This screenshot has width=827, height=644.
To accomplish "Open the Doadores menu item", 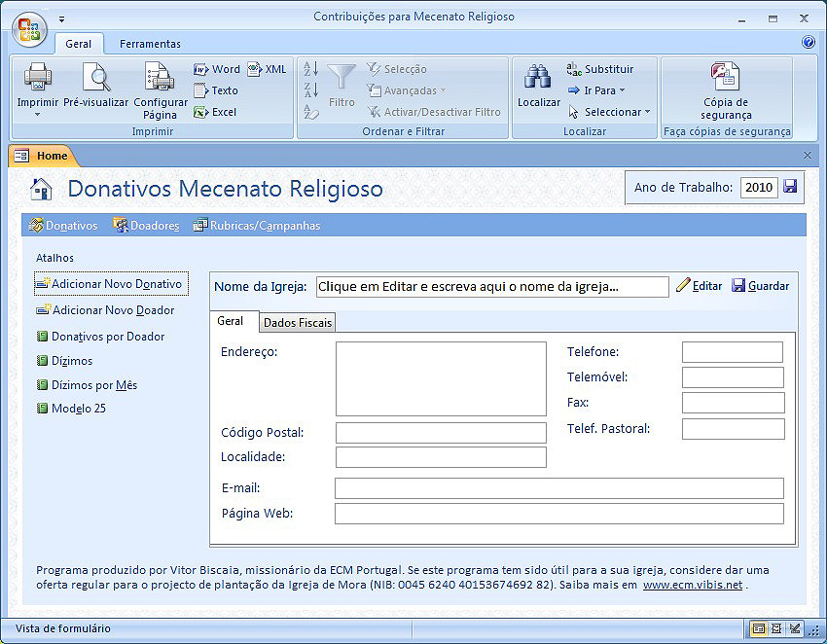I will pos(146,226).
